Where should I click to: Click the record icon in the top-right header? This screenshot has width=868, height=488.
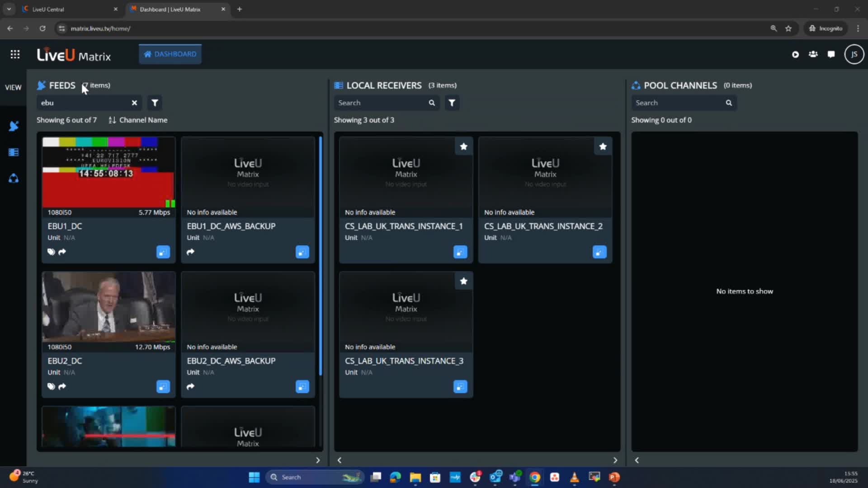click(x=795, y=54)
